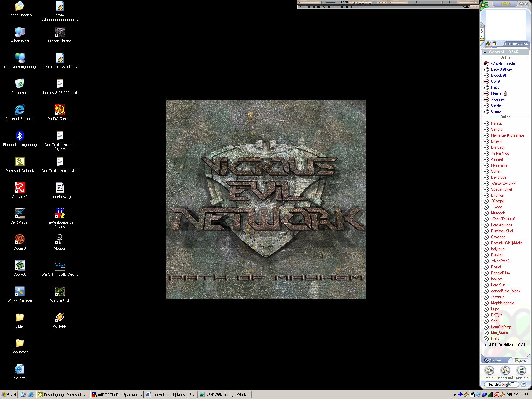The width and height of the screenshot is (532, 399).
Task: Switch to VEN2.76klein.jpg picture viewer window
Action: coord(225,395)
